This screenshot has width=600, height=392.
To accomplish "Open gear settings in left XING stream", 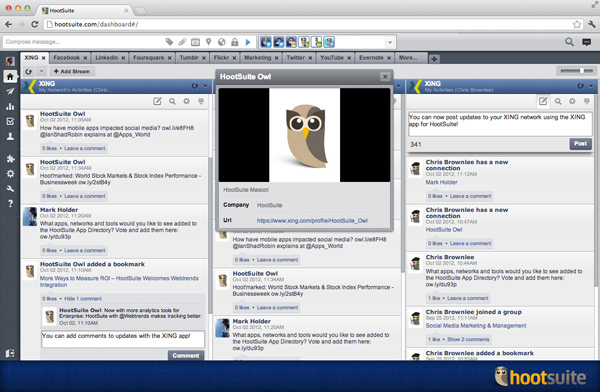I will (x=186, y=101).
